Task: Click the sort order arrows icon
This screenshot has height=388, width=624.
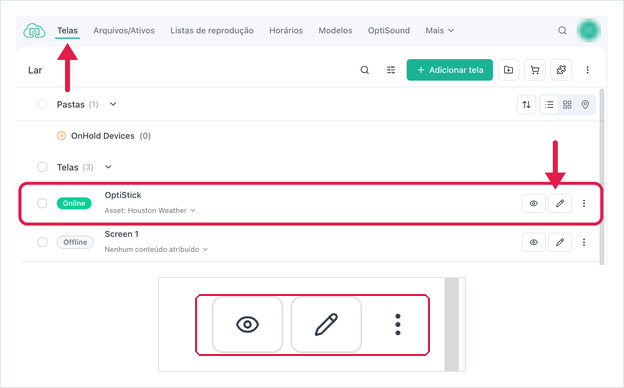Action: tap(526, 105)
